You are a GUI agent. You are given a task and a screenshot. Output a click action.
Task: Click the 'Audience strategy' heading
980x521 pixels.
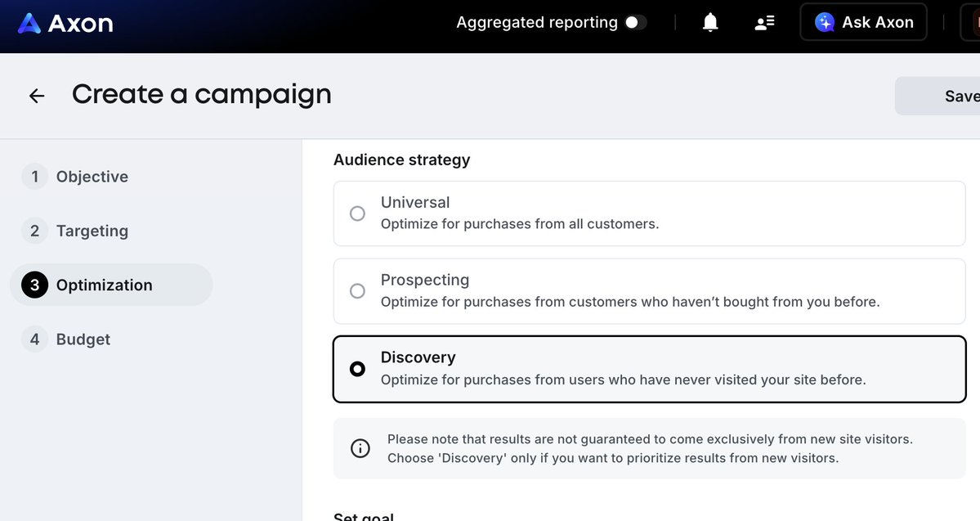pyautogui.click(x=401, y=159)
